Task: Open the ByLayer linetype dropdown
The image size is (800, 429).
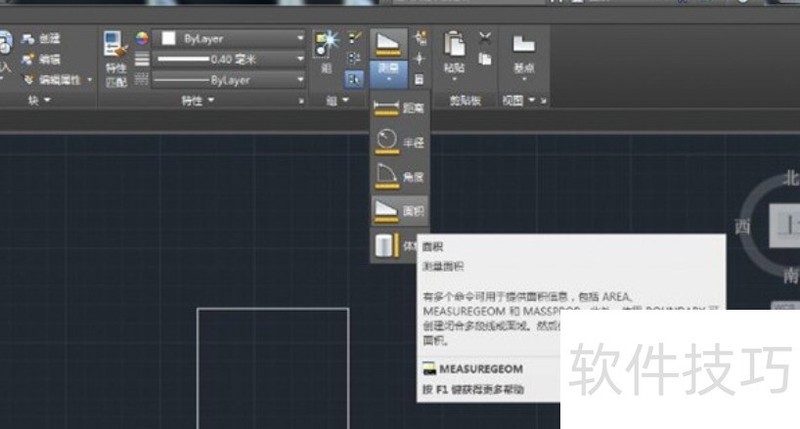Action: pos(230,79)
